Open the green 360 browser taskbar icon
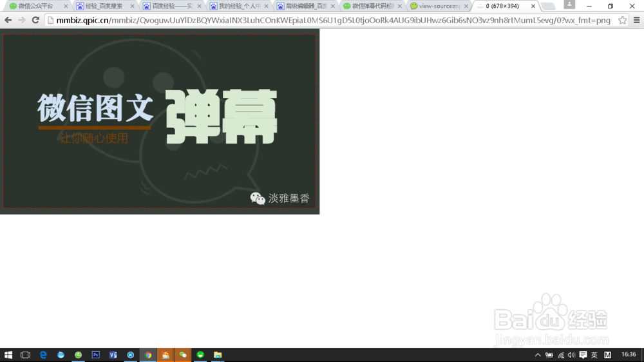Viewport: 644px width, 362px height. point(78,355)
